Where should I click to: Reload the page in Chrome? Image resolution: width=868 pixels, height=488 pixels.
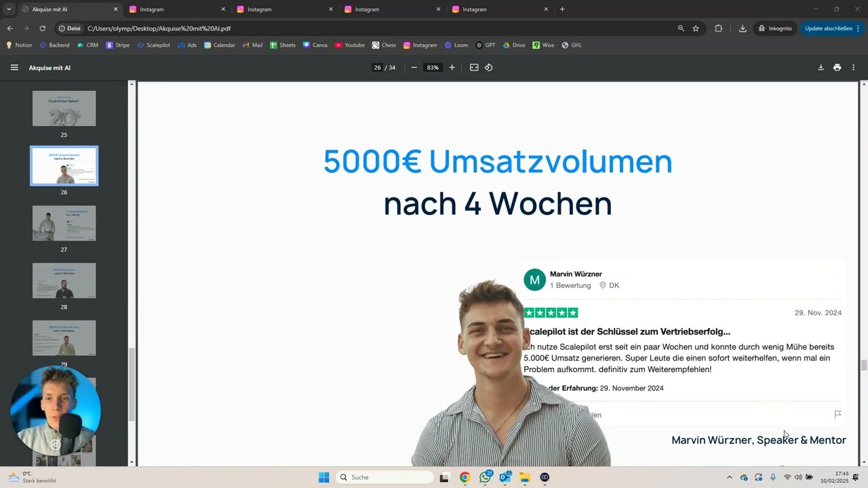click(x=42, y=28)
